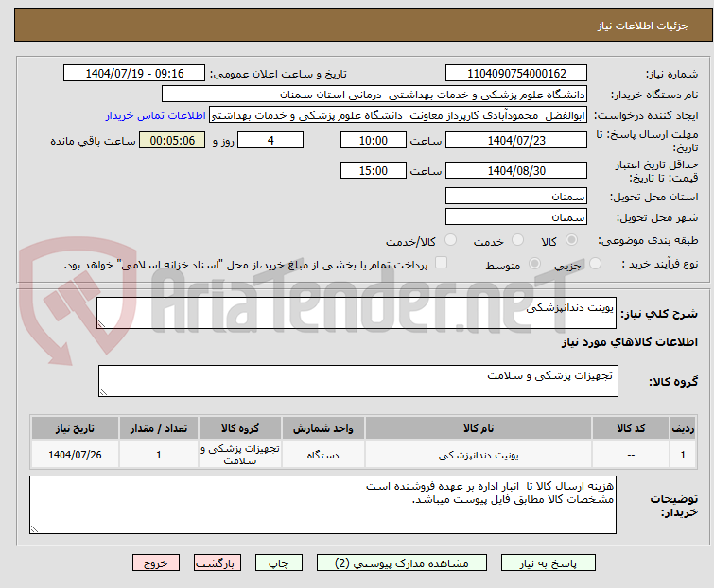Click the 'گروه کالا' textarea
This screenshot has width=714, height=588.
coord(358,380)
